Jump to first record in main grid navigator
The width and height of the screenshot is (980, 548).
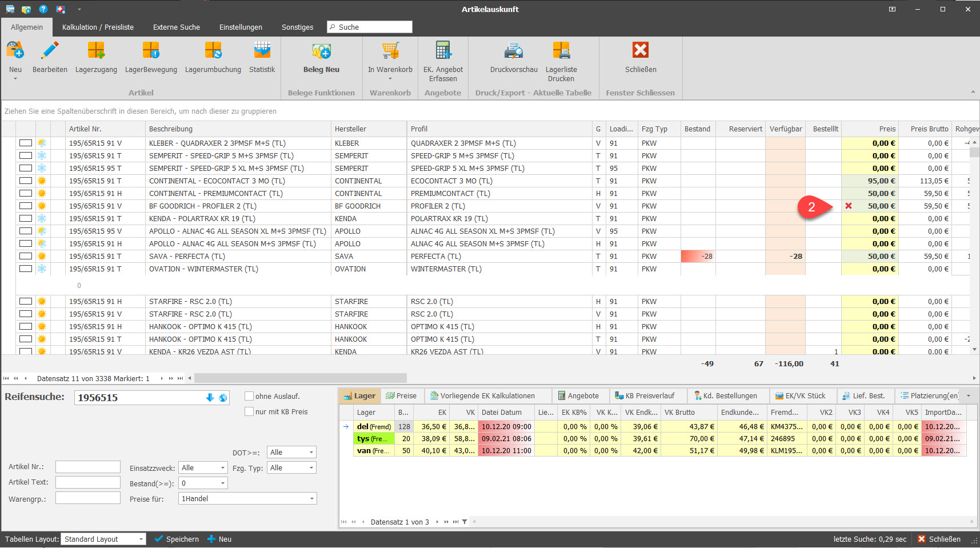[x=6, y=378]
